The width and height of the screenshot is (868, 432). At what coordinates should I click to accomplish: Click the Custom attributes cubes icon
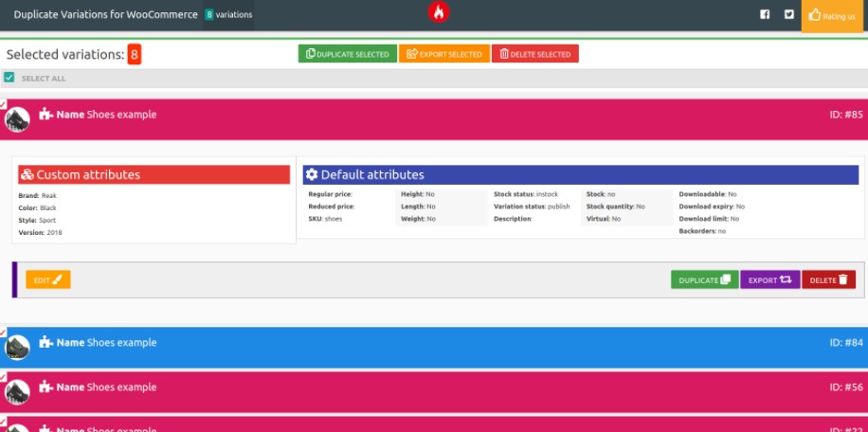click(x=27, y=175)
